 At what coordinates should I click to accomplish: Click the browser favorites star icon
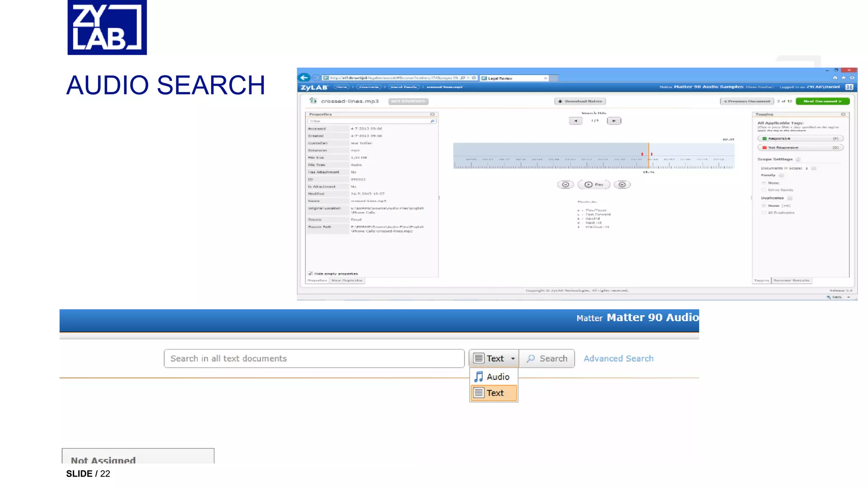tap(843, 78)
